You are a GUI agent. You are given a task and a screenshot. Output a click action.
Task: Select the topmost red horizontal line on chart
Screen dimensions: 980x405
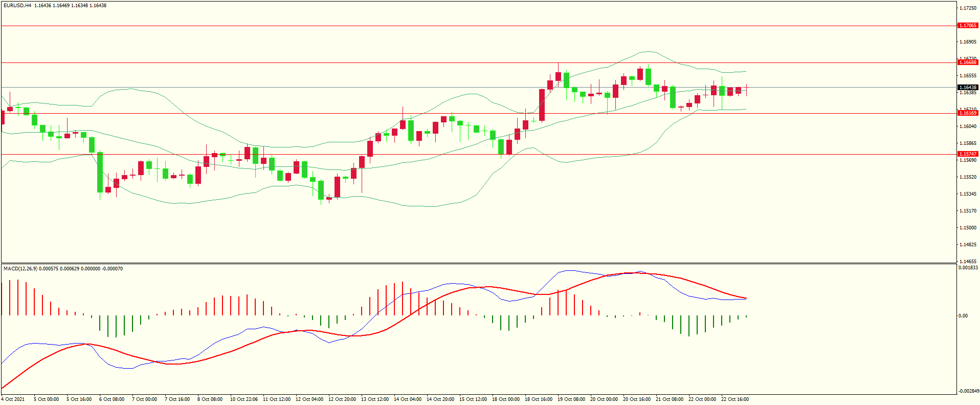point(460,26)
